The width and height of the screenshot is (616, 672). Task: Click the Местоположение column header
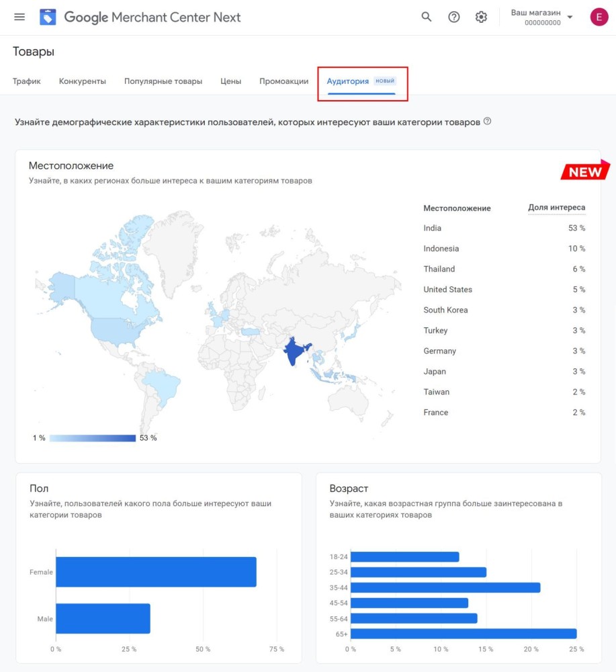click(x=457, y=208)
